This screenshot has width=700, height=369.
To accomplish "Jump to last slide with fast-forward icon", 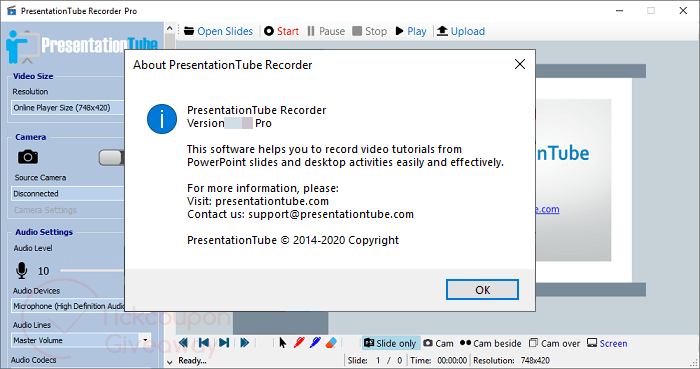I will click(244, 343).
